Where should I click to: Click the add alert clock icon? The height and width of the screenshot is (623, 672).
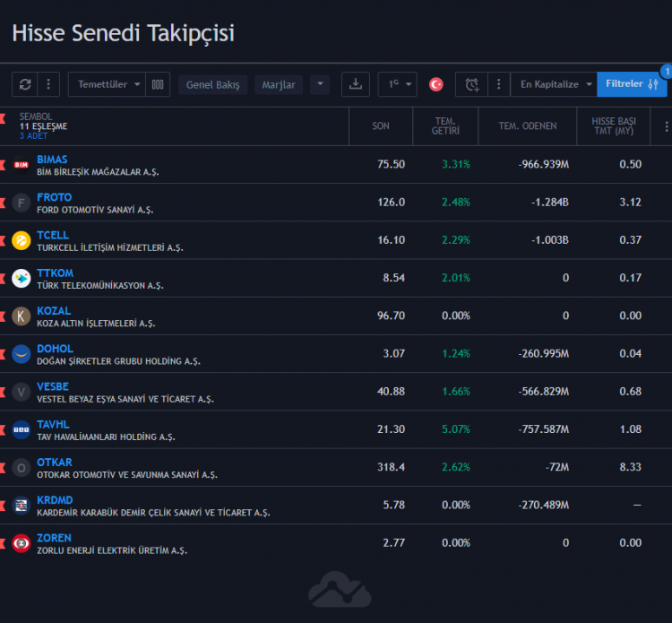click(x=472, y=84)
